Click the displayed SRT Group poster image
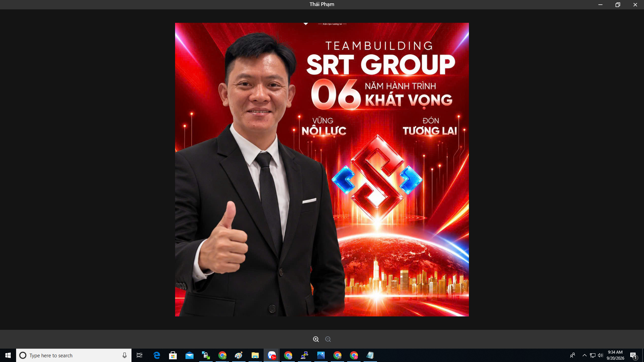Image resolution: width=644 pixels, height=362 pixels. [322, 170]
